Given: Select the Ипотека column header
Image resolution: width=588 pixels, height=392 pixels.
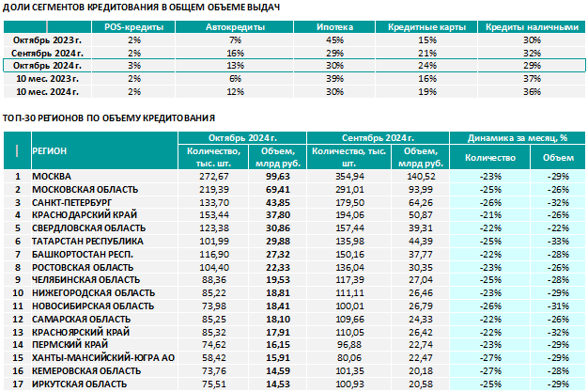Looking at the screenshot, I should 334,27.
